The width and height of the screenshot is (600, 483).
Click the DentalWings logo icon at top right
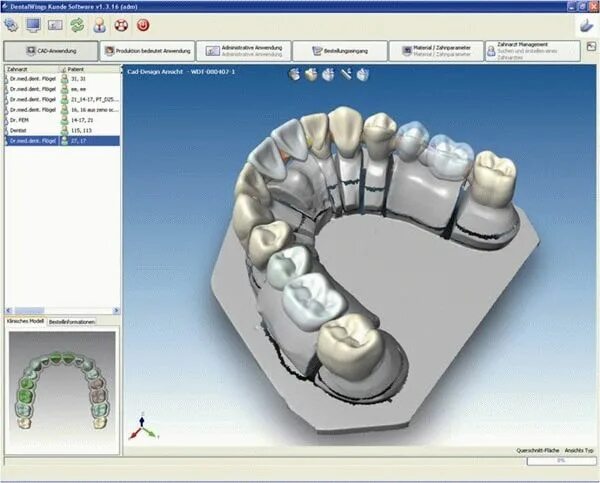(x=586, y=26)
